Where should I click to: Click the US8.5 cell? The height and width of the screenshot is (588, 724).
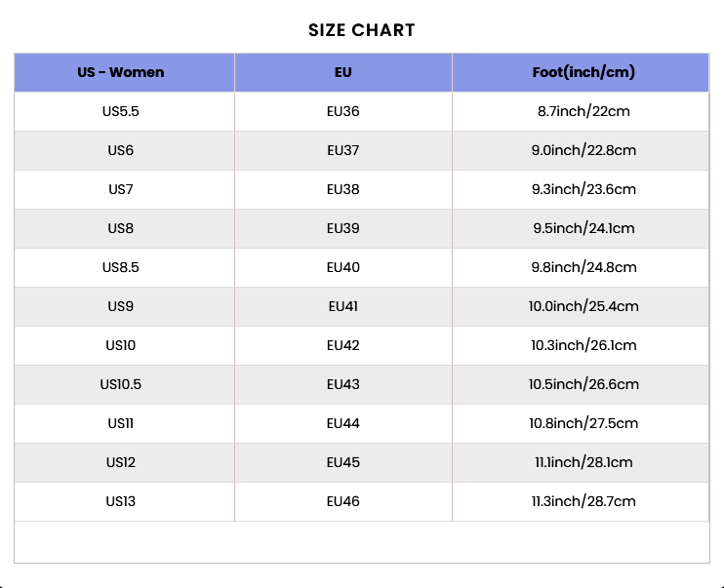tap(121, 267)
